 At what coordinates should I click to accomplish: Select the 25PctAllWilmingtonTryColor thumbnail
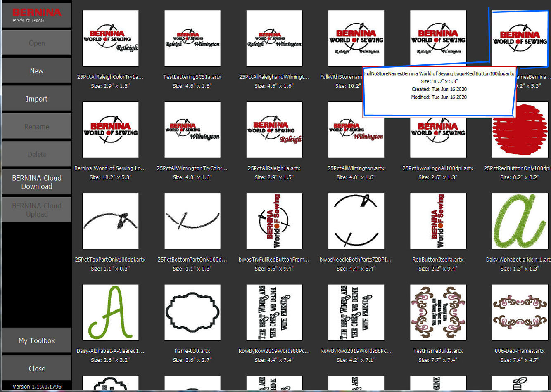(192, 130)
